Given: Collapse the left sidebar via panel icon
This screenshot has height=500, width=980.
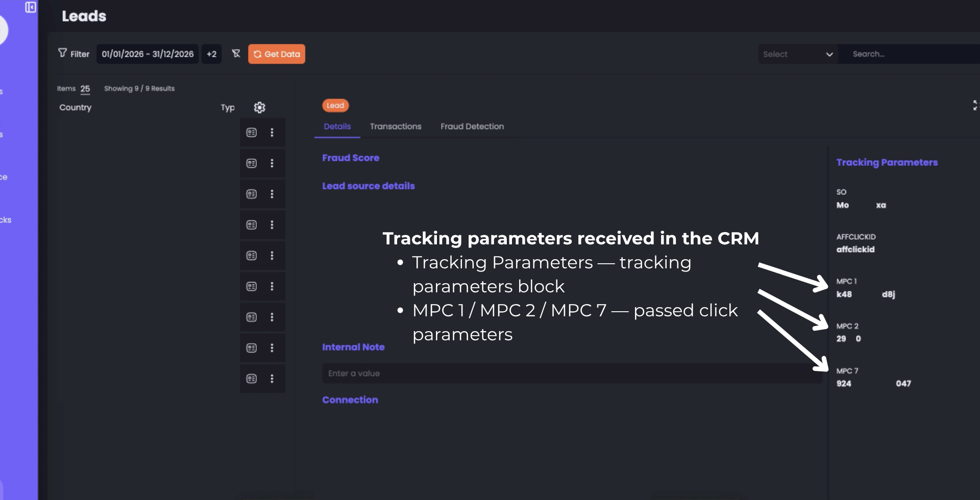Looking at the screenshot, I should [x=31, y=8].
